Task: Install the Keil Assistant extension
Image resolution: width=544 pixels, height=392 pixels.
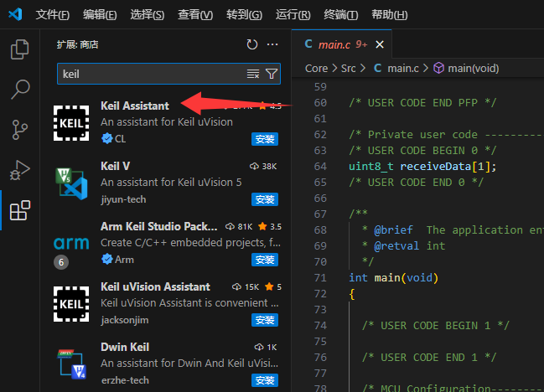Action: pos(265,139)
